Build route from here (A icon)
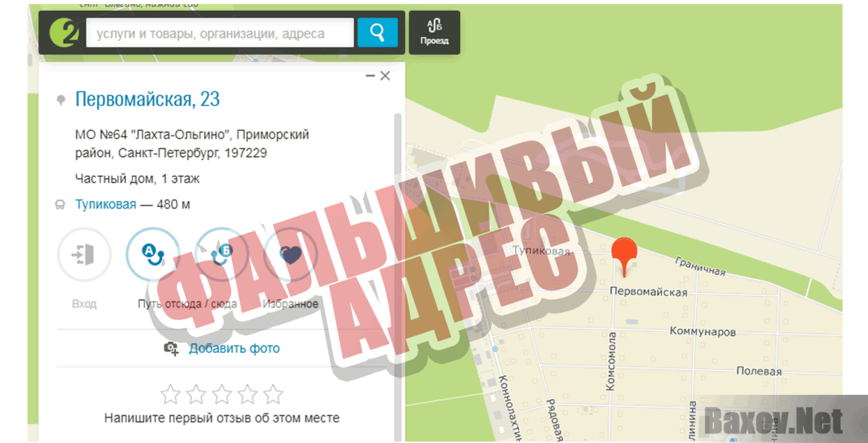This screenshot has height=443, width=868. pyautogui.click(x=153, y=255)
